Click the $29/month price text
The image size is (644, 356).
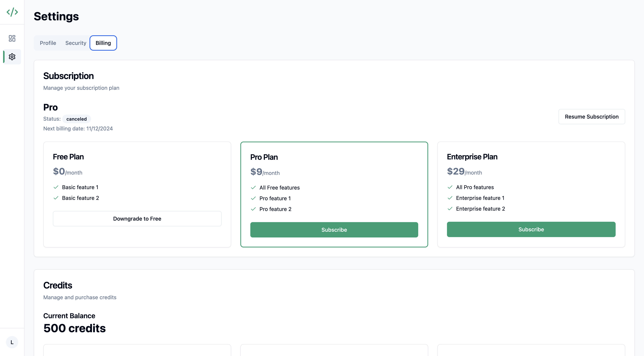(x=464, y=172)
